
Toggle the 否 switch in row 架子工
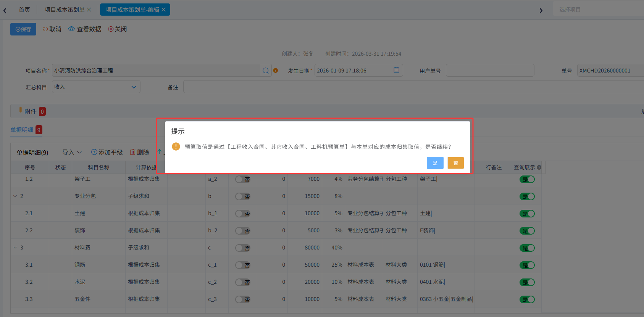click(243, 179)
